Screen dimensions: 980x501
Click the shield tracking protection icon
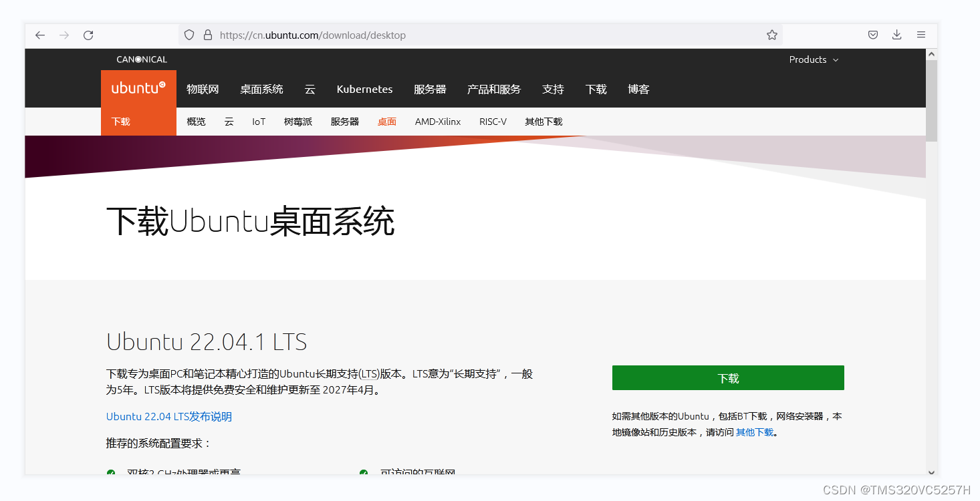(x=189, y=35)
